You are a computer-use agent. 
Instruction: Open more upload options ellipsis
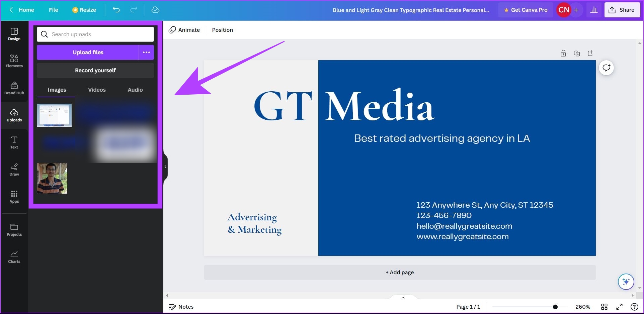click(x=146, y=53)
